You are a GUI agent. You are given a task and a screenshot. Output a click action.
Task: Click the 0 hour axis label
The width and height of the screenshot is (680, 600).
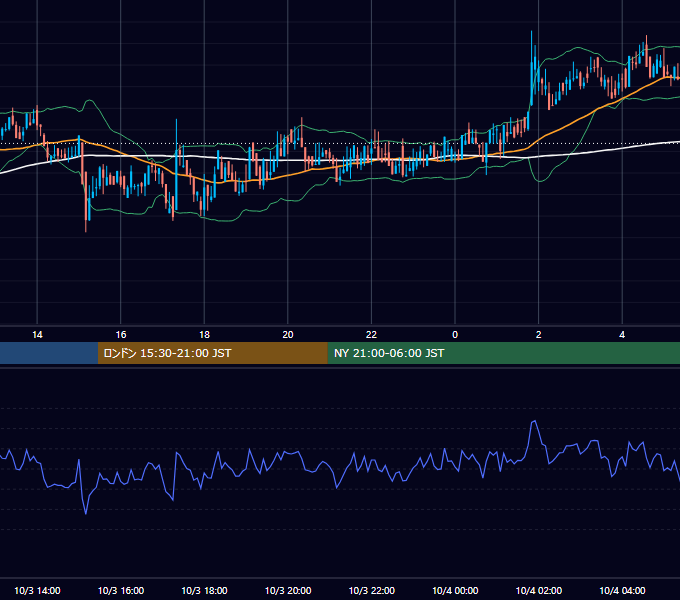(455, 335)
